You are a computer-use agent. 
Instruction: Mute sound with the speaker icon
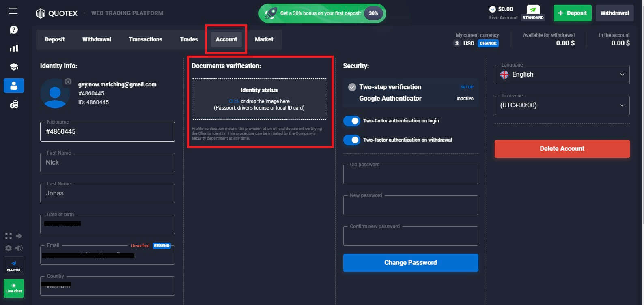tap(19, 248)
